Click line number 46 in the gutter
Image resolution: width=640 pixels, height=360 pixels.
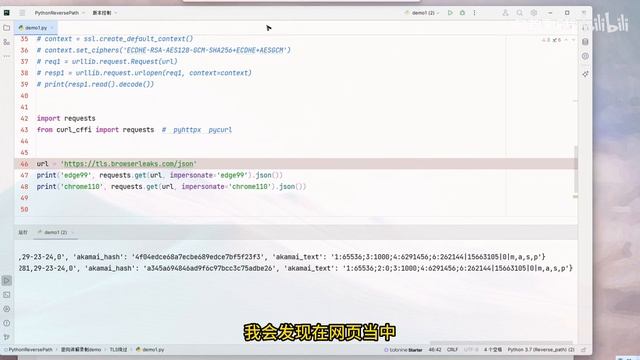click(x=24, y=164)
